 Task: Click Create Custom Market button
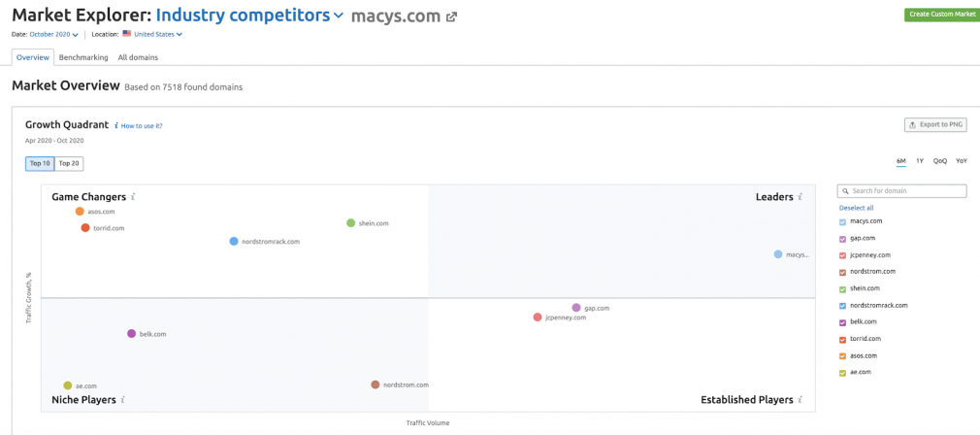tap(942, 15)
